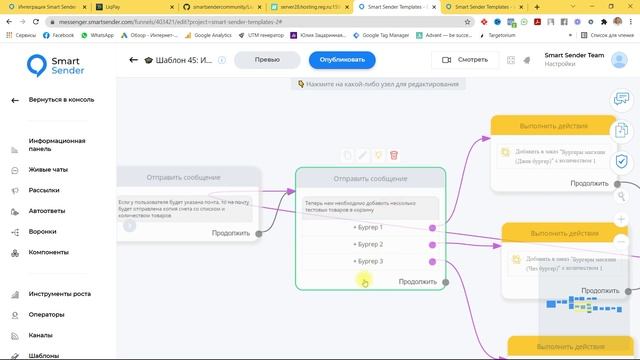Open the Операторы sidebar icon
The width and height of the screenshot is (640, 360).
pos(15,315)
